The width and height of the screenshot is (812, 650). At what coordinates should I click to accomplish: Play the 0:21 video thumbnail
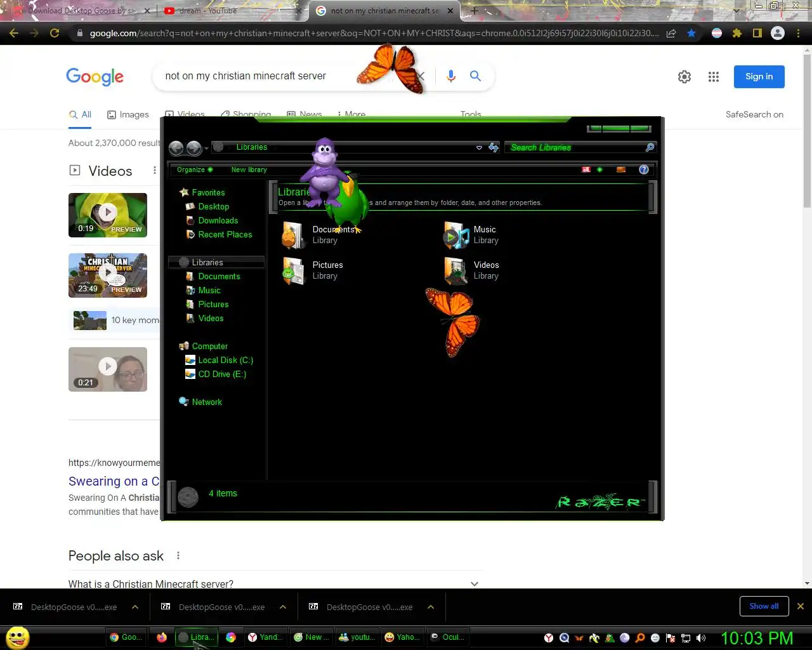(x=108, y=369)
